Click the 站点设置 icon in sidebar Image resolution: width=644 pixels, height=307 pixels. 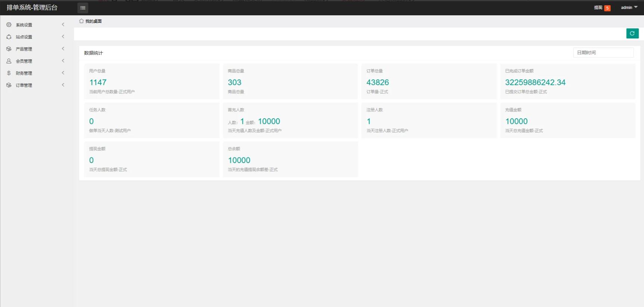click(9, 37)
